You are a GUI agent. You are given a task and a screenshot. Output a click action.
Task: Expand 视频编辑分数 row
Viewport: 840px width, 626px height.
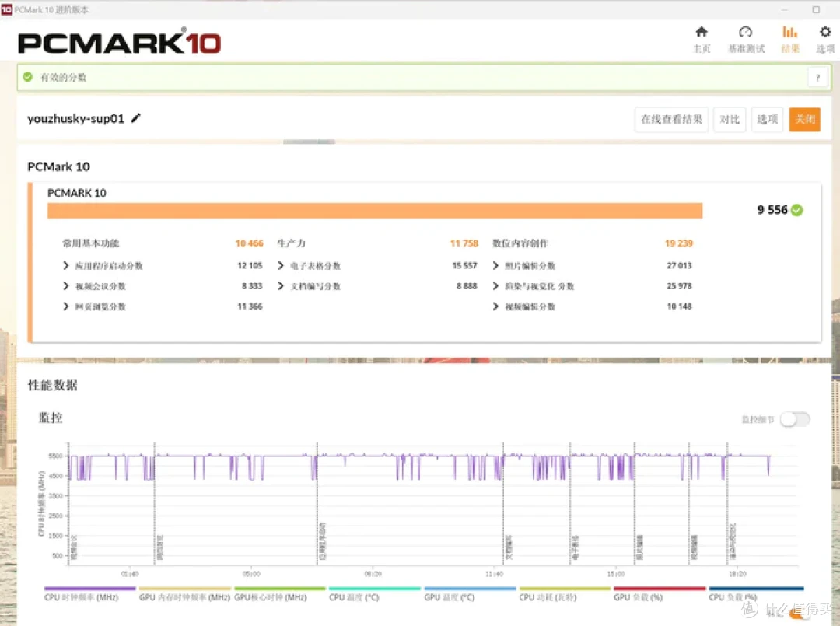(495, 306)
